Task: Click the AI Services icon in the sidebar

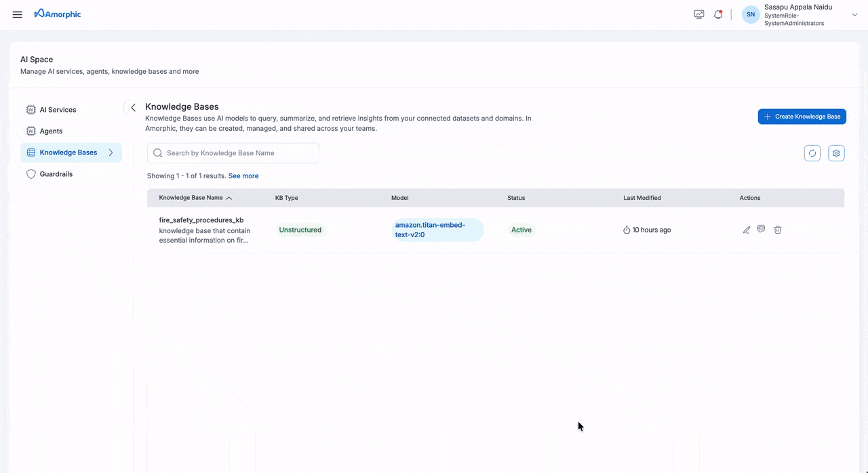Action: point(31,109)
